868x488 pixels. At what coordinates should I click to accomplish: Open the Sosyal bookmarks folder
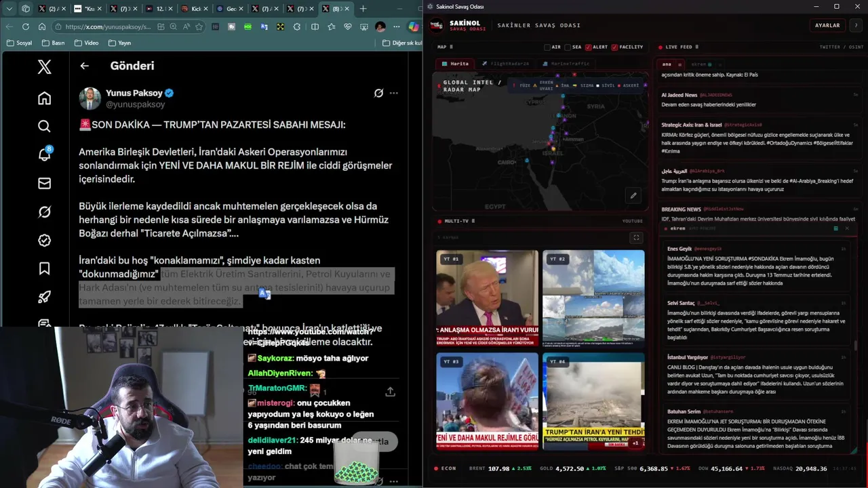pyautogui.click(x=19, y=43)
